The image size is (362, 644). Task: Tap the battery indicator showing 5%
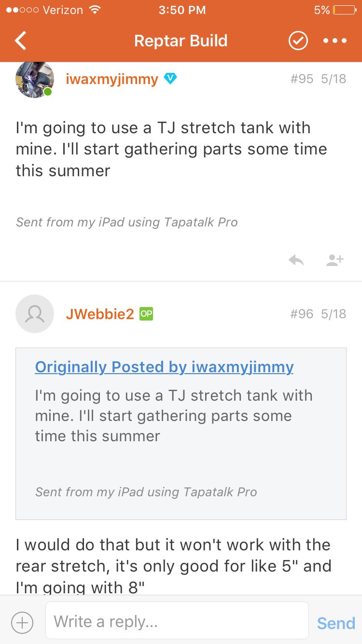[344, 10]
